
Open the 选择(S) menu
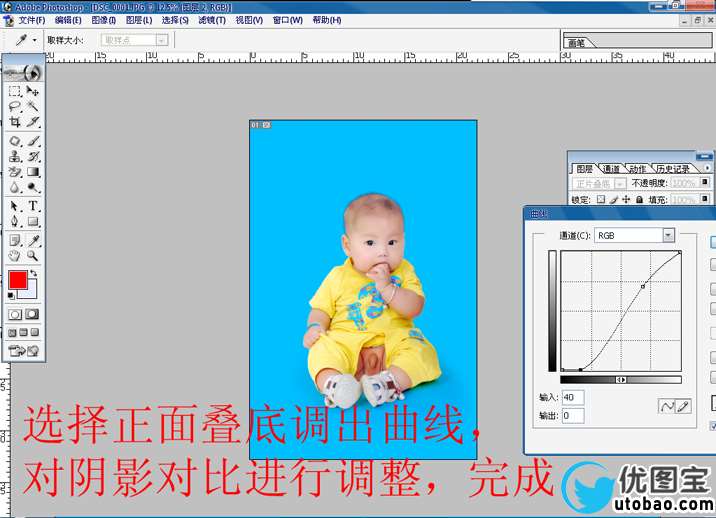tap(175, 20)
